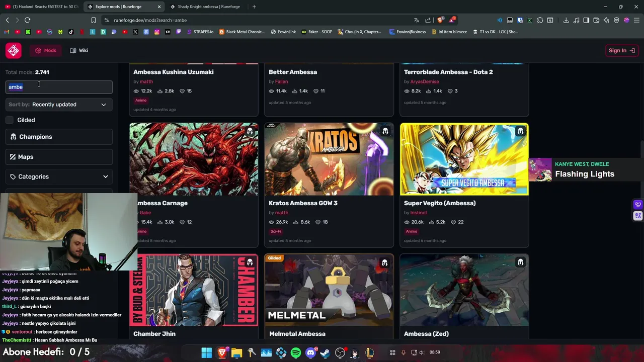Open the Ambessa Carnage thumbnail
644x362 pixels.
tap(194, 159)
